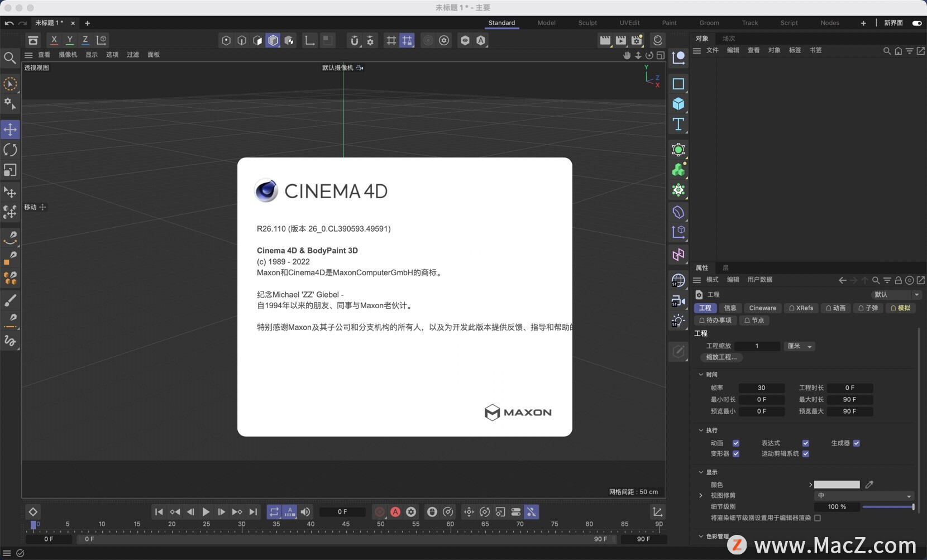Collapse the 时间 section
This screenshot has width=927, height=560.
pos(701,375)
